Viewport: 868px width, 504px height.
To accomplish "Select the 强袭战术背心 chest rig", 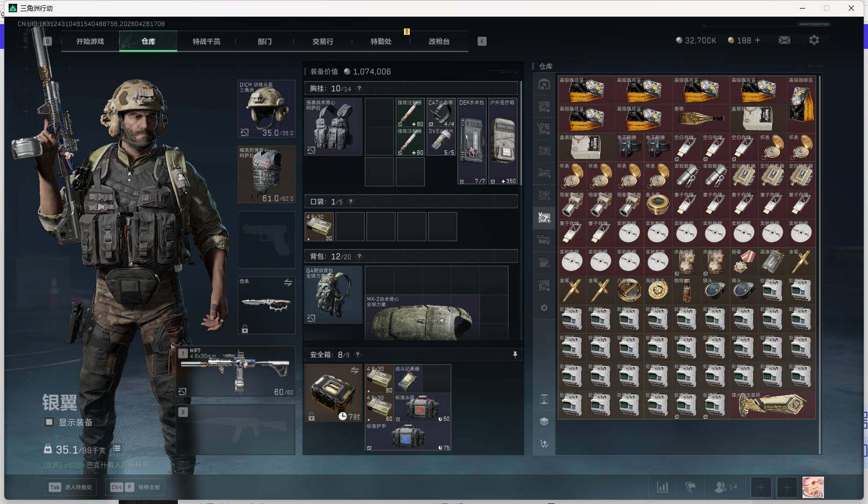I will point(334,127).
